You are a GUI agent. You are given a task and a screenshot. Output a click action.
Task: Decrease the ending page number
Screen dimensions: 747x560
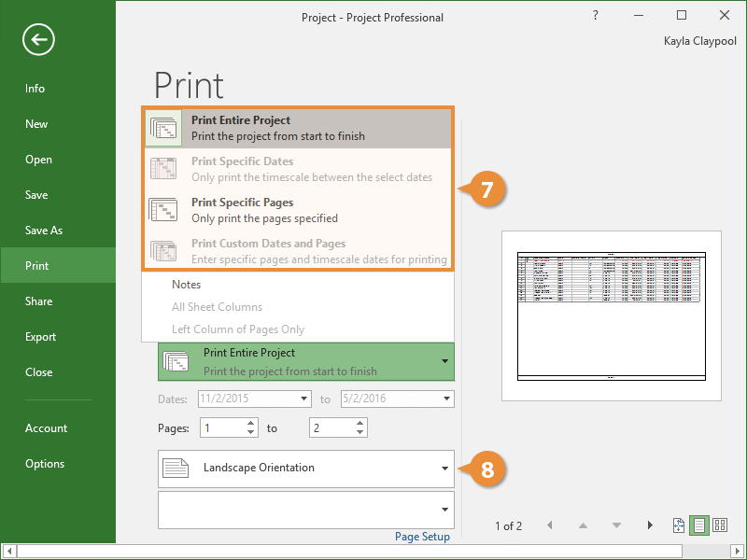[360, 432]
